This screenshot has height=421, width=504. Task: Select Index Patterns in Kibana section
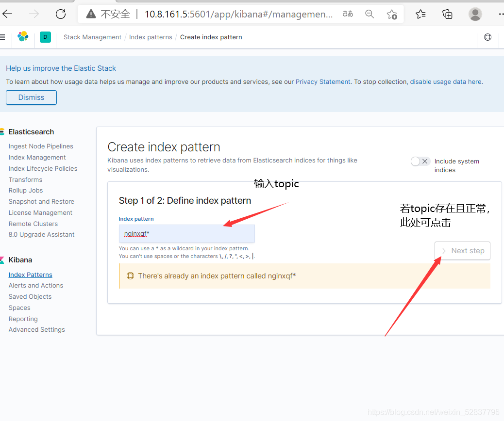tap(30, 275)
